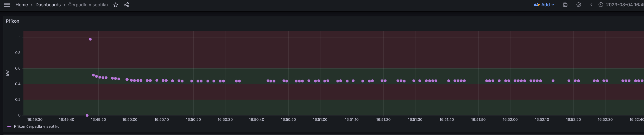Viewport: 644px width, 135px height.
Task: Star this dashboard as favorite
Action: (116, 5)
